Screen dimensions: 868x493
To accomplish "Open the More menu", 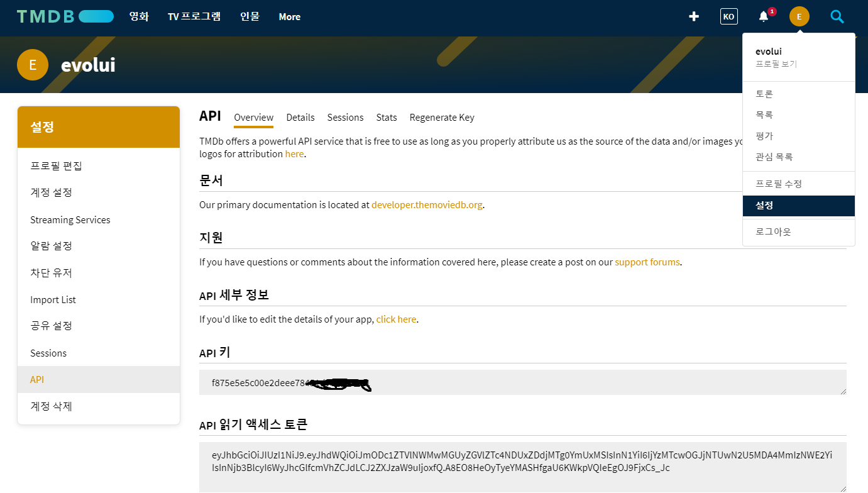I will click(290, 17).
